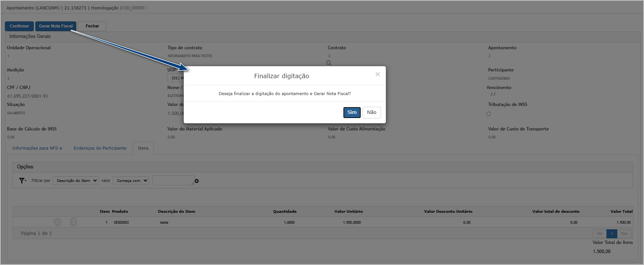Click page 1 pagination button
The image size is (644, 265).
(x=612, y=234)
